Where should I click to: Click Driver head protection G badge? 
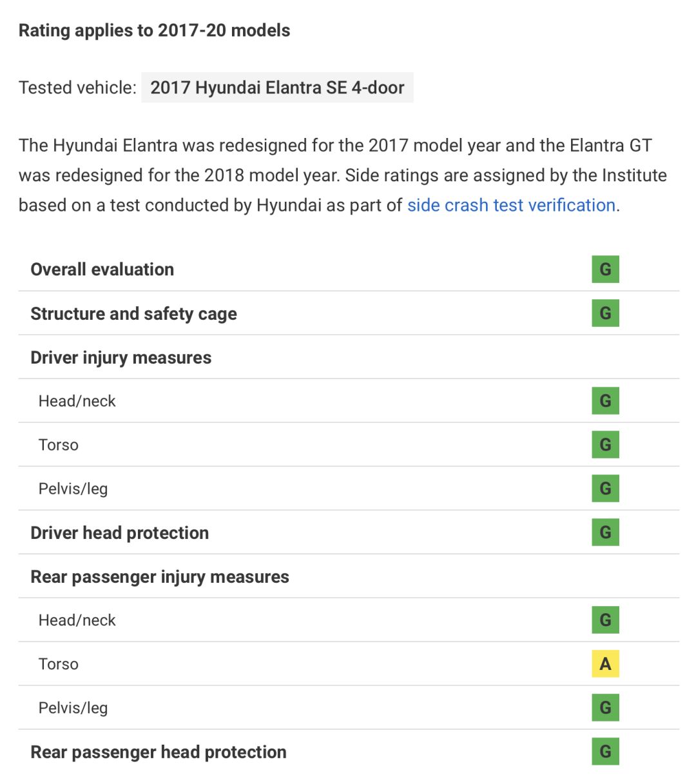(x=605, y=533)
